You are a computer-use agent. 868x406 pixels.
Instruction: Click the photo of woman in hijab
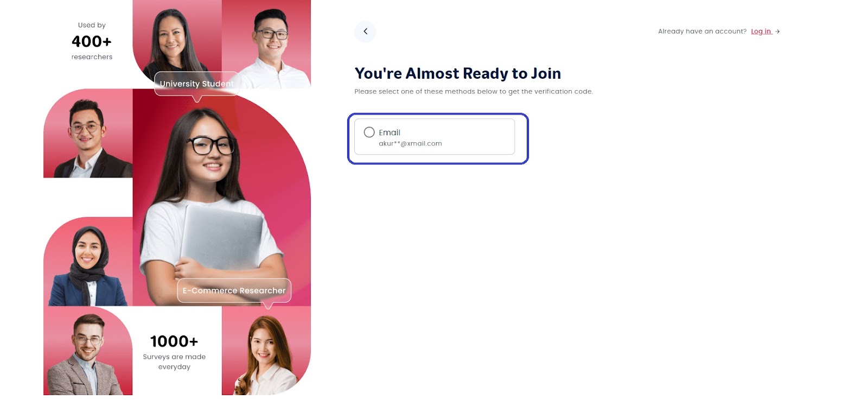pyautogui.click(x=88, y=262)
